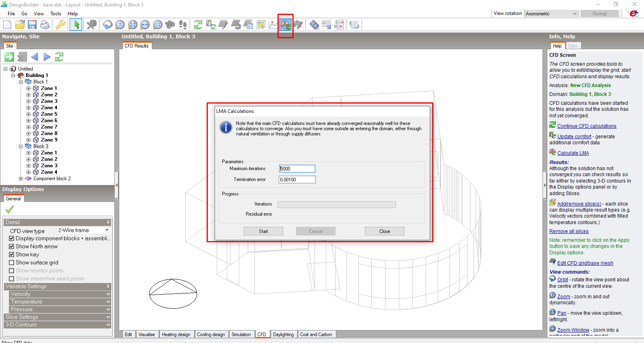Click the New file icon
Screen dimensions: 644x343
[7, 25]
